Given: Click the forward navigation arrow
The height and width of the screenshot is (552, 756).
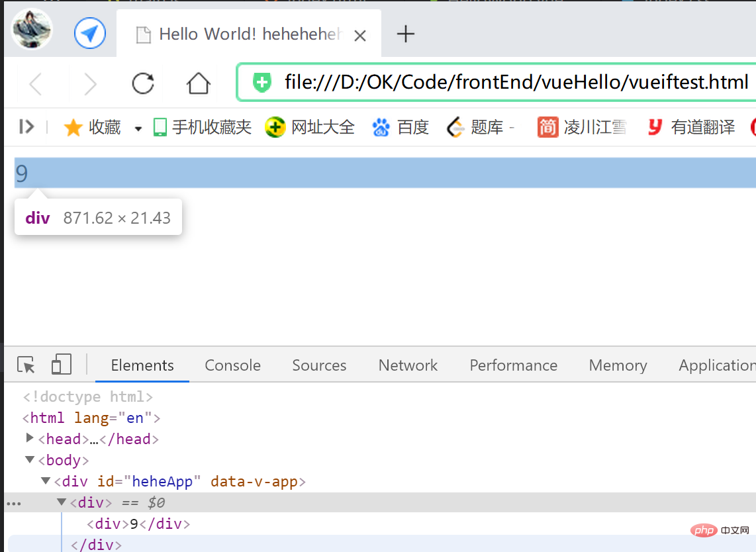Looking at the screenshot, I should [x=90, y=82].
